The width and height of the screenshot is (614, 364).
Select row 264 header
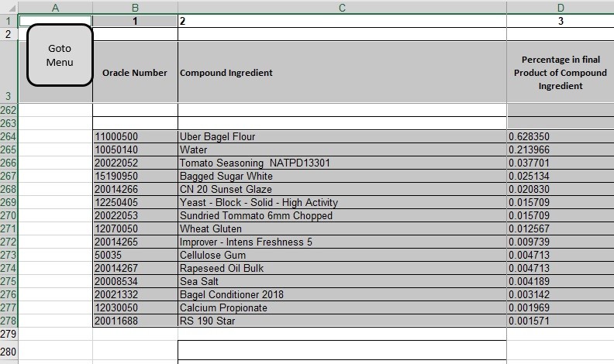coord(9,136)
